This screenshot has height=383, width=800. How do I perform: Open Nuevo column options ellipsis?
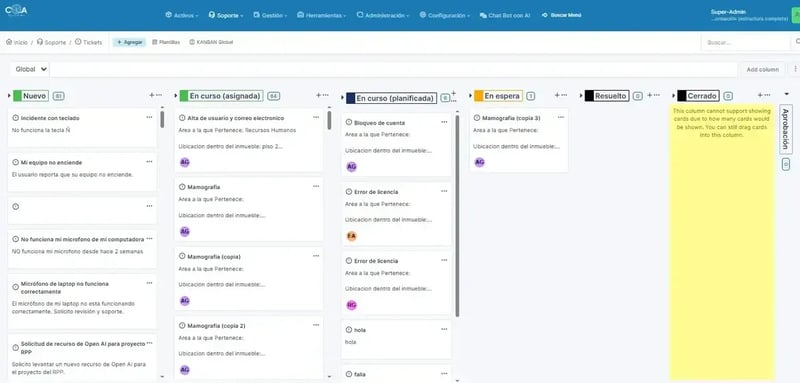coord(159,95)
